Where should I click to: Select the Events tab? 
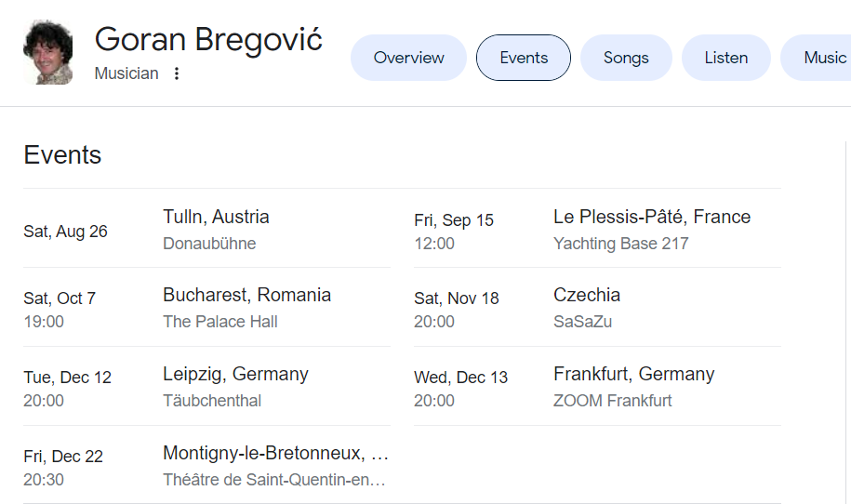[524, 58]
